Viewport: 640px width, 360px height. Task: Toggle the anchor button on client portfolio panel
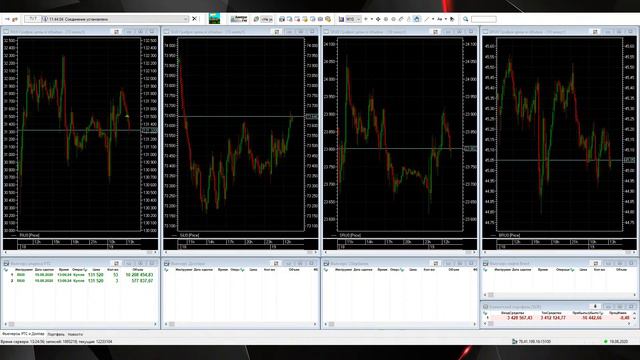595,307
